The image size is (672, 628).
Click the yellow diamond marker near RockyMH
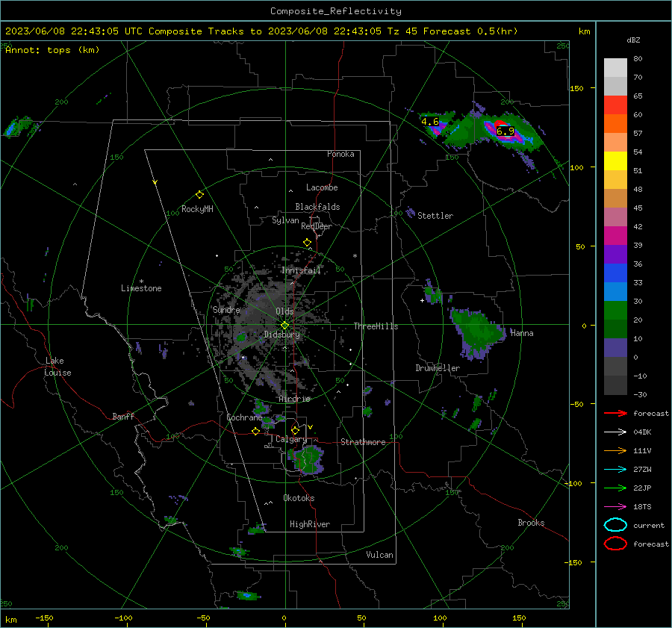(199, 195)
